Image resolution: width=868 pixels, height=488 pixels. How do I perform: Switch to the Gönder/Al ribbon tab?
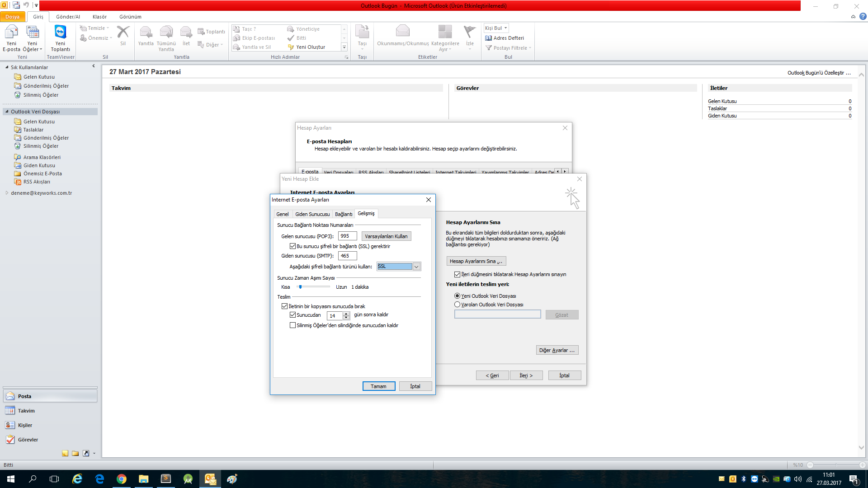(x=68, y=17)
